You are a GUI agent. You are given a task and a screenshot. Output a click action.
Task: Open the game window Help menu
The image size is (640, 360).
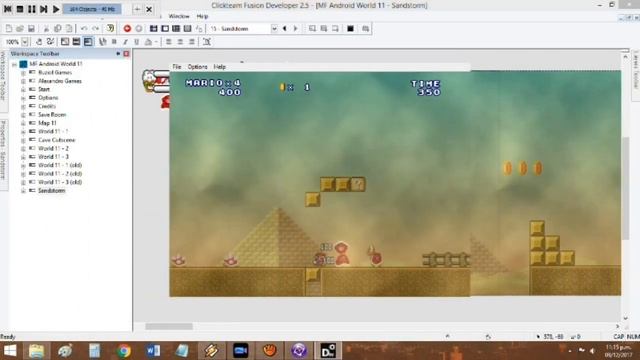pos(220,67)
